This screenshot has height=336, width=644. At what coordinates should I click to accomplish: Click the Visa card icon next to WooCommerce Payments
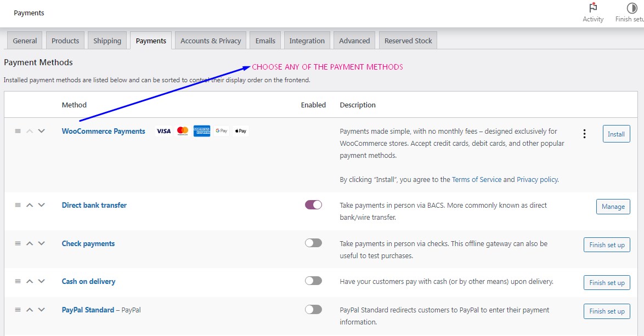163,131
